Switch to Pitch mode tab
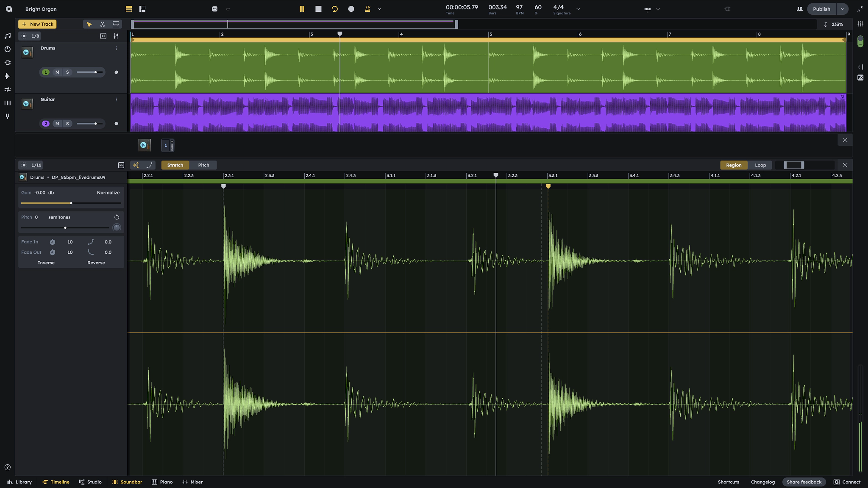The width and height of the screenshot is (868, 488). tap(203, 165)
